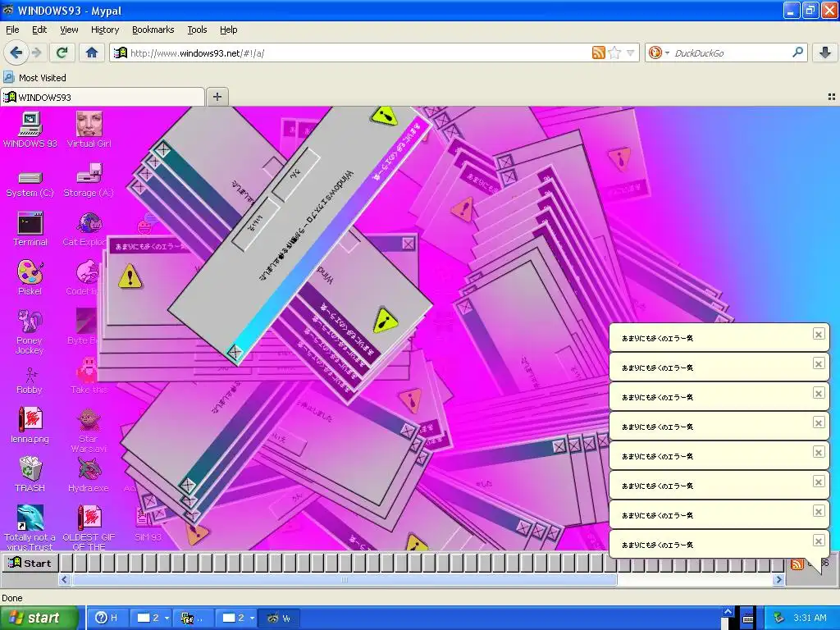The image size is (840, 630).
Task: Open the Edit menu
Action: click(x=39, y=30)
